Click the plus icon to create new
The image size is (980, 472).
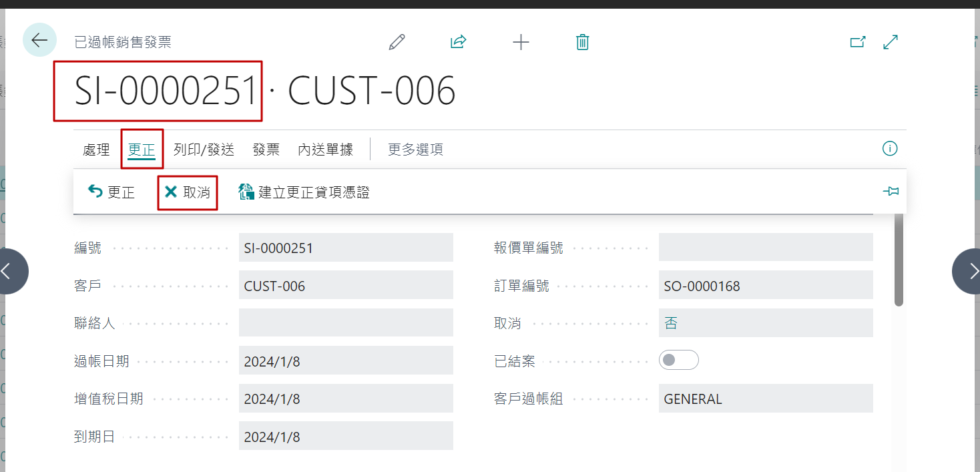521,42
